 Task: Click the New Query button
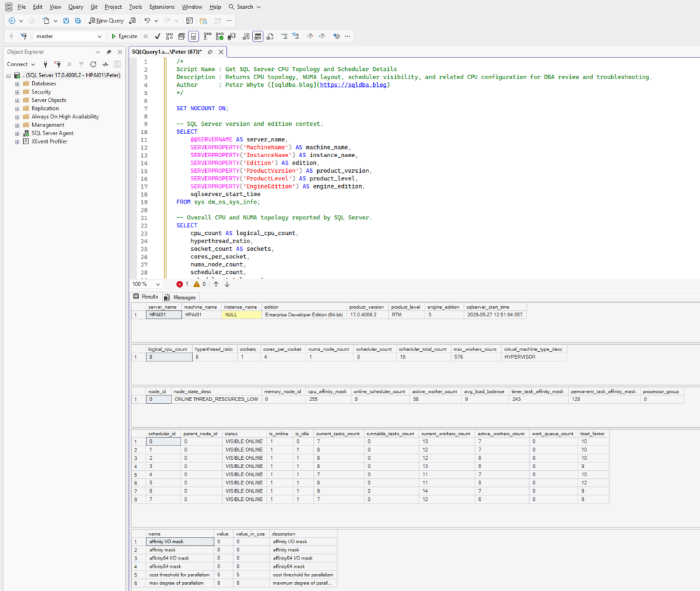click(x=106, y=20)
